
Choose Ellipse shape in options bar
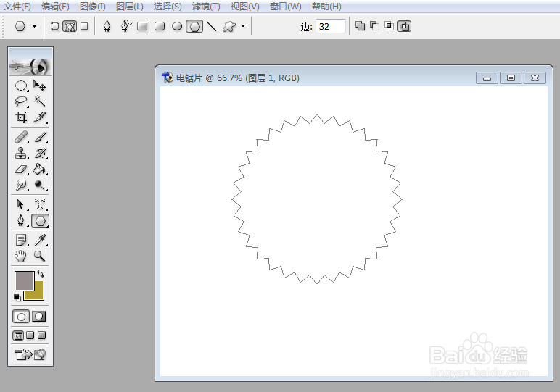click(177, 26)
